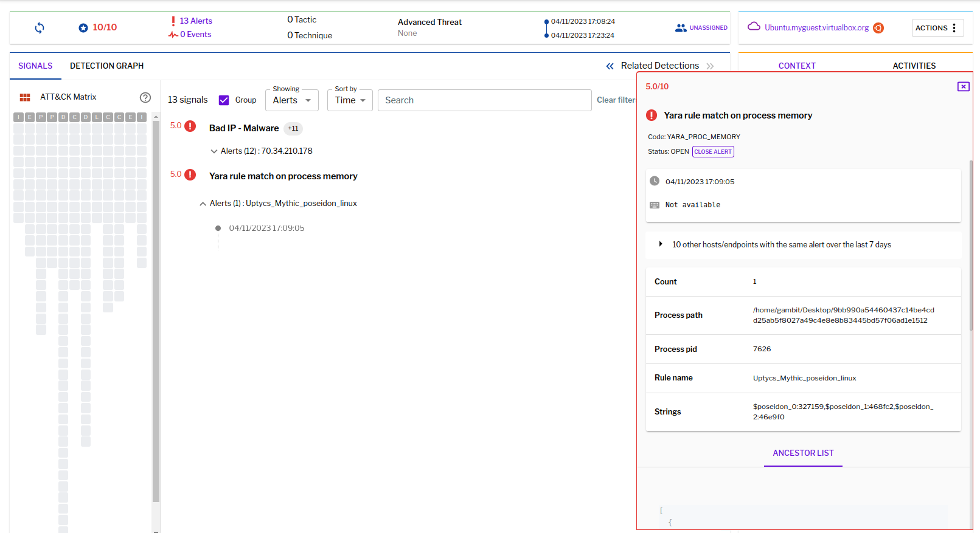
Task: Open the Actions menu button
Action: tap(937, 28)
